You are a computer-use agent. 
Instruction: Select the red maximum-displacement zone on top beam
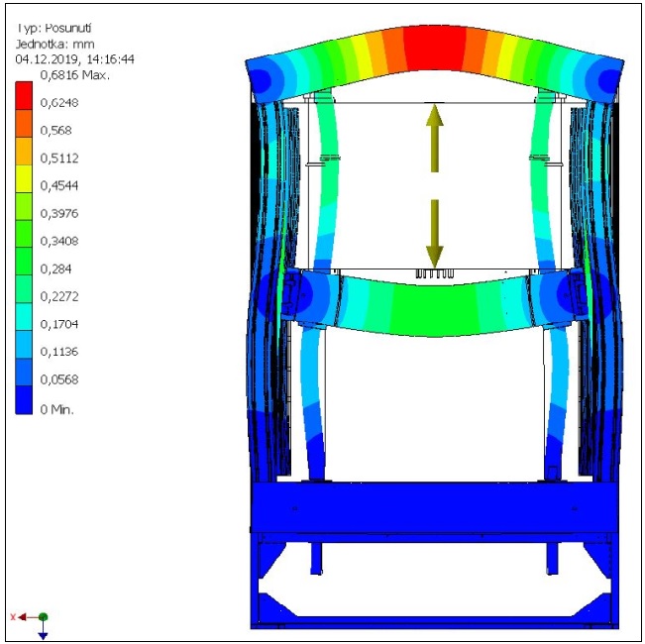coord(434,48)
